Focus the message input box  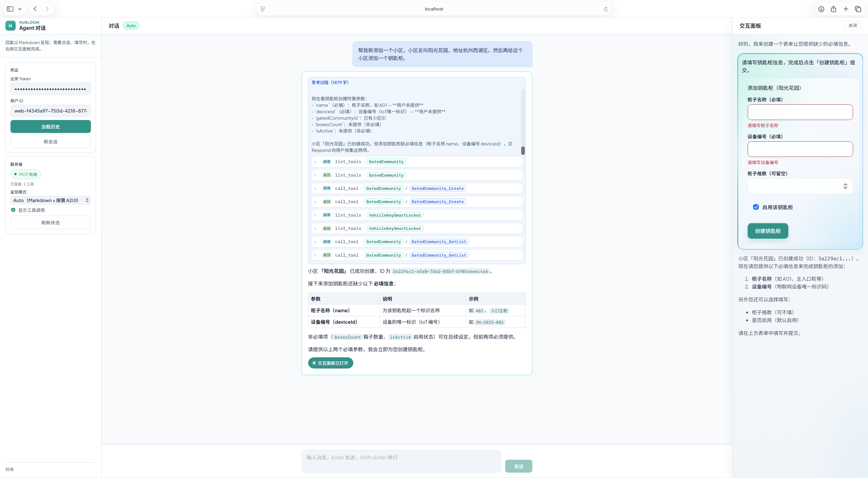(401, 461)
